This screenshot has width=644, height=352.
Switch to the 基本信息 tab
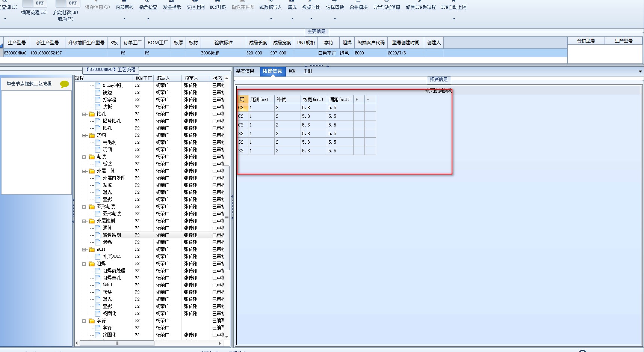click(x=245, y=71)
